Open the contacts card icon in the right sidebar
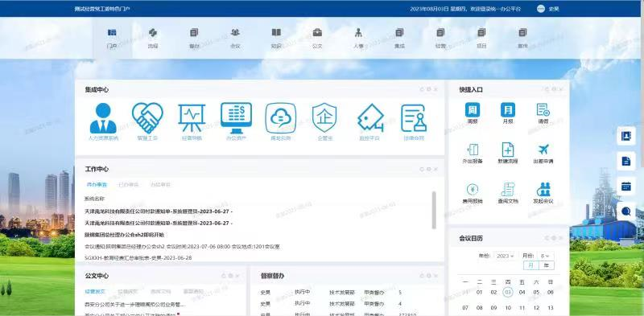 point(626,136)
